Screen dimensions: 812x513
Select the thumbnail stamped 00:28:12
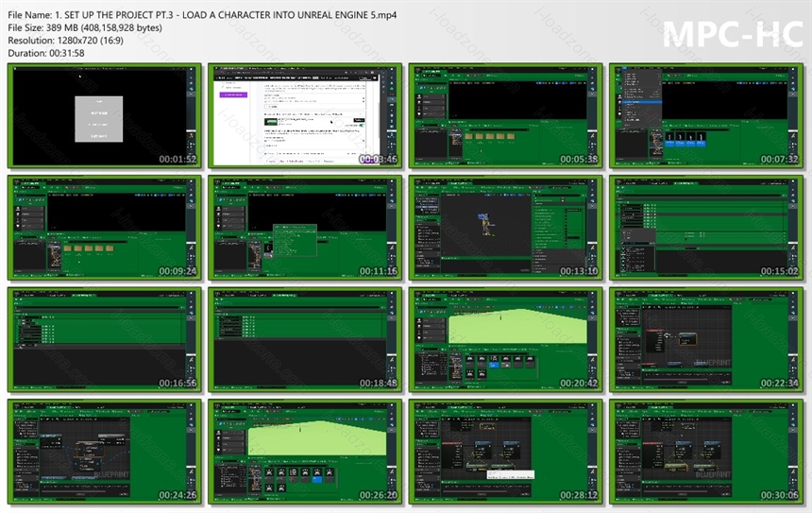coord(505,452)
